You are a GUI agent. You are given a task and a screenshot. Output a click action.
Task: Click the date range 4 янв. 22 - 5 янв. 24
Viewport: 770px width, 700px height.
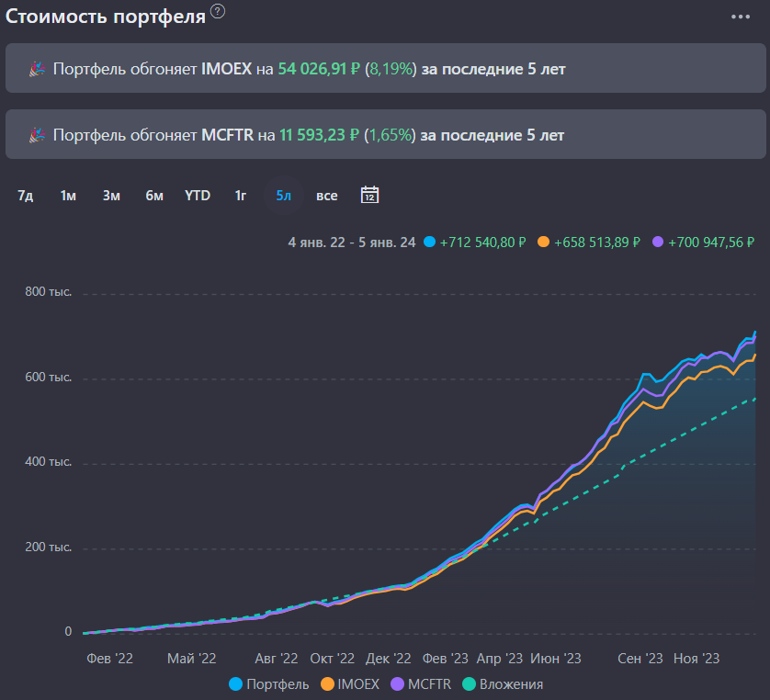pos(352,243)
